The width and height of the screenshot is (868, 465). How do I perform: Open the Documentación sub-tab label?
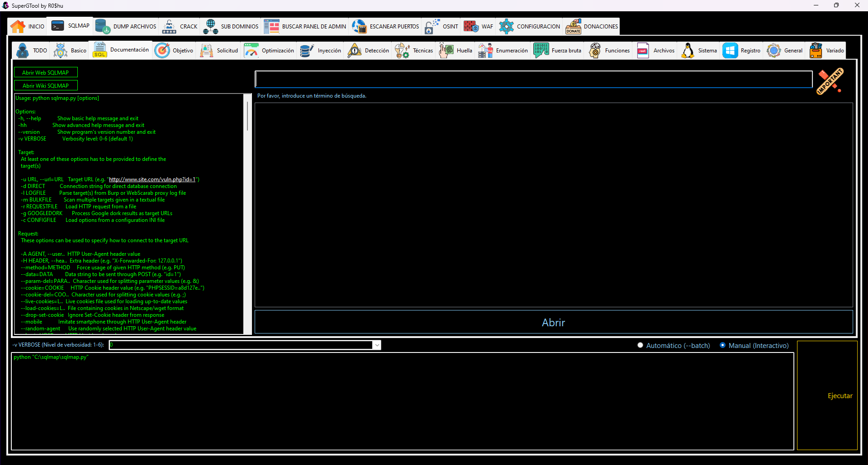(129, 50)
